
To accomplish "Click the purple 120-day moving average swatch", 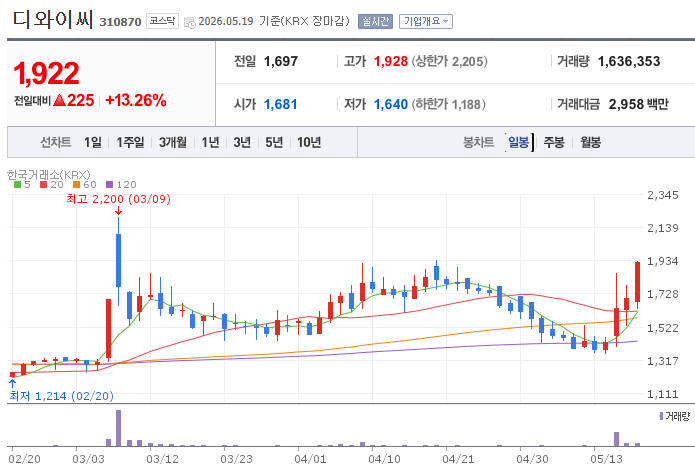I will pyautogui.click(x=109, y=184).
